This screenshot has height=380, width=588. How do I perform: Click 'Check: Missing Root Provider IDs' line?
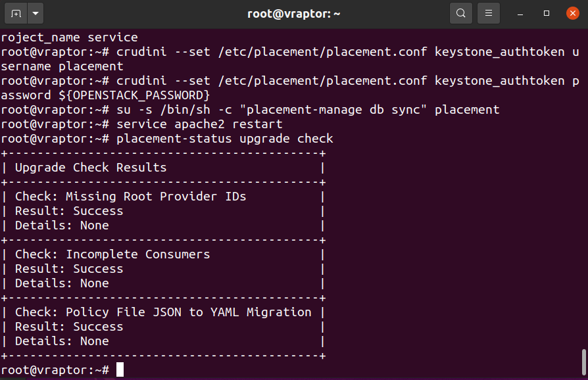[130, 197]
